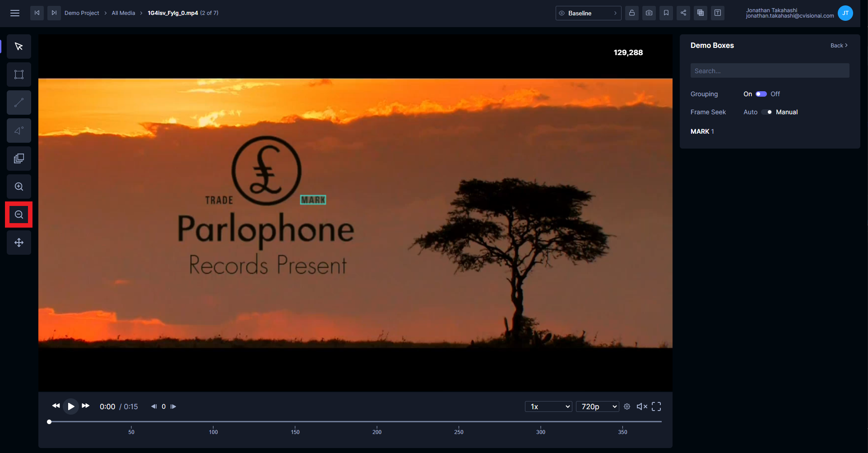Click the duplicate/track tool icon

[x=19, y=159]
